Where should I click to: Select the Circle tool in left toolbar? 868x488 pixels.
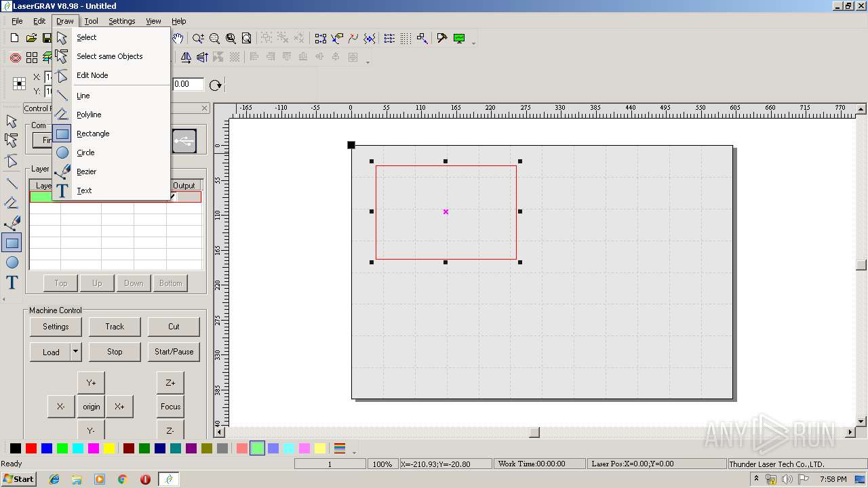(x=12, y=262)
